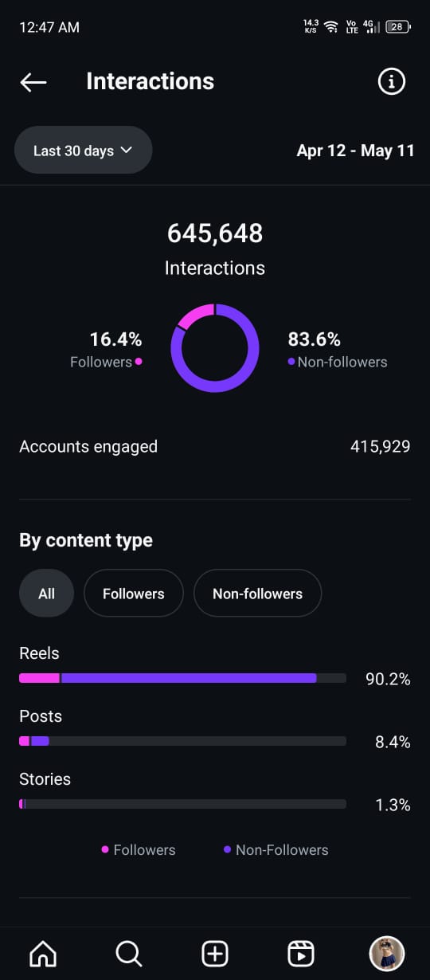Tap the Accounts engaged row
Viewport: 430px width, 980px height.
pyautogui.click(x=215, y=447)
